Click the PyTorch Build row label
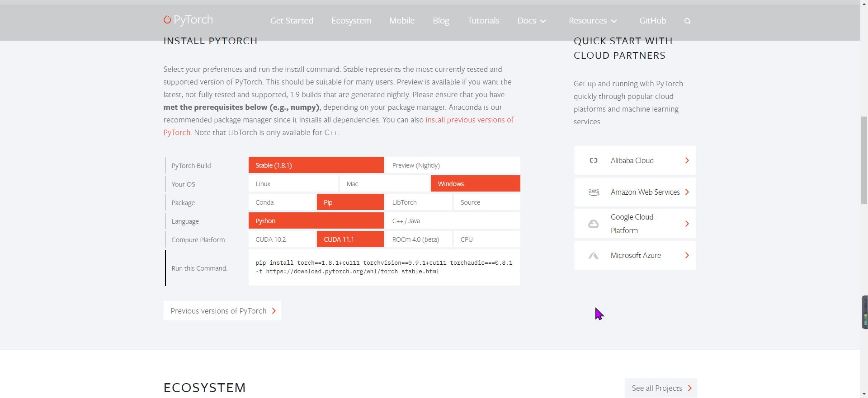This screenshot has width=868, height=398. (191, 166)
